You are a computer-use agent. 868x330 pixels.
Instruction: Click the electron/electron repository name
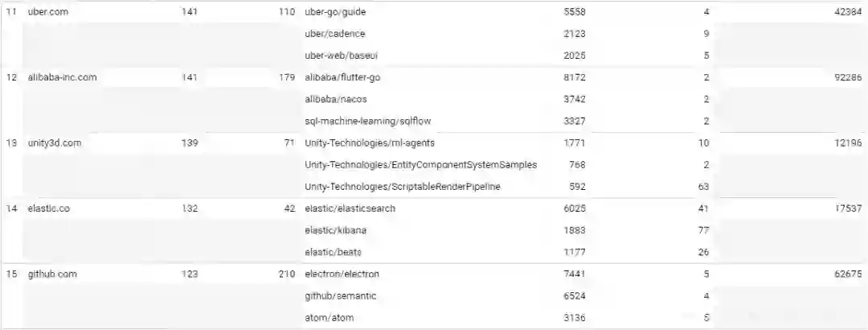point(342,274)
